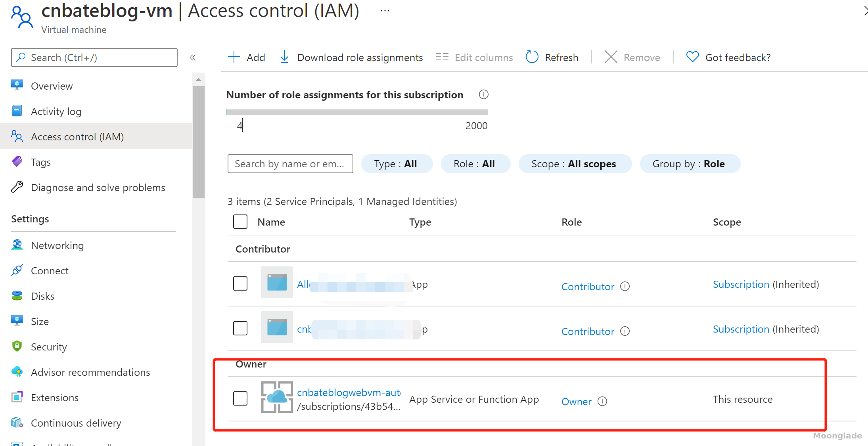Click the Tags purple tag icon
Image resolution: width=868 pixels, height=446 pixels.
[17, 161]
